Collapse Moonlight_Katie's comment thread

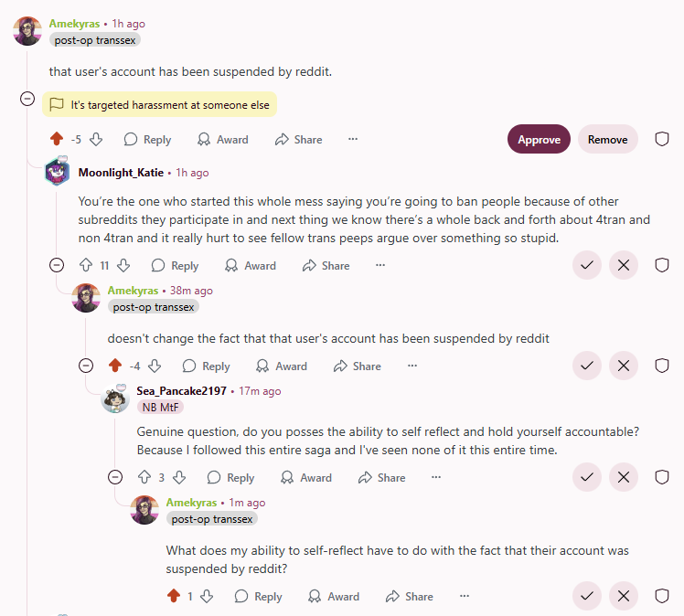(57, 265)
